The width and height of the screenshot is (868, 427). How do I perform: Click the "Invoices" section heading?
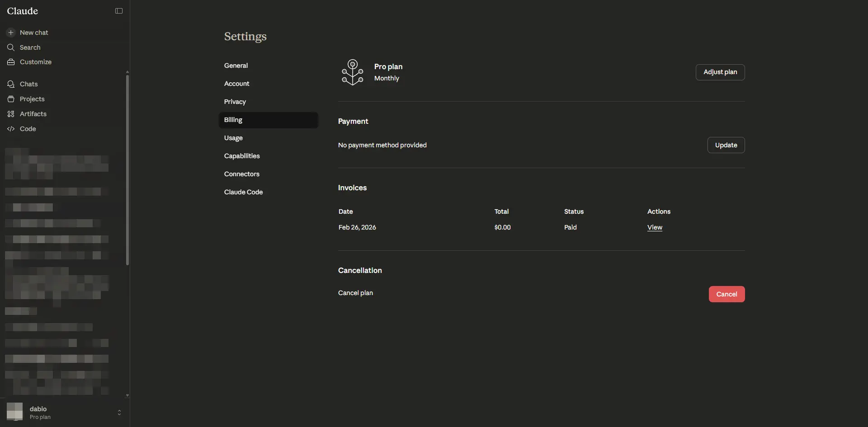coord(352,188)
